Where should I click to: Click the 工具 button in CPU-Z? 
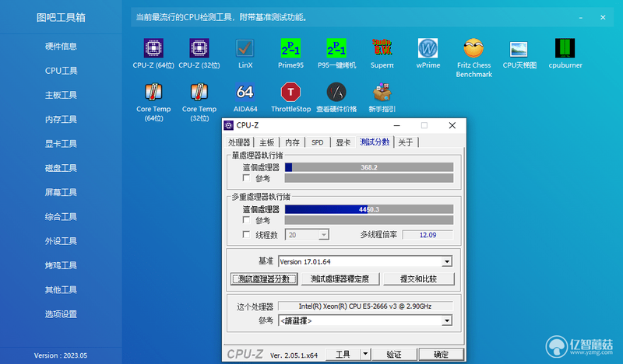click(343, 354)
